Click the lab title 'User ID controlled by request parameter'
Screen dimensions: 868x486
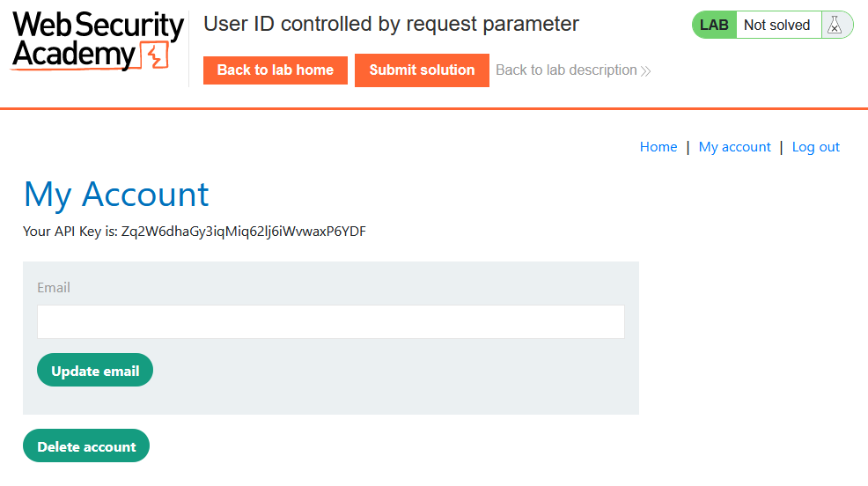point(391,24)
